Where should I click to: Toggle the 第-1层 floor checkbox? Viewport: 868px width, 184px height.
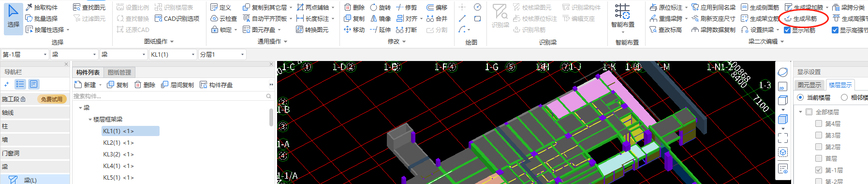pos(818,170)
